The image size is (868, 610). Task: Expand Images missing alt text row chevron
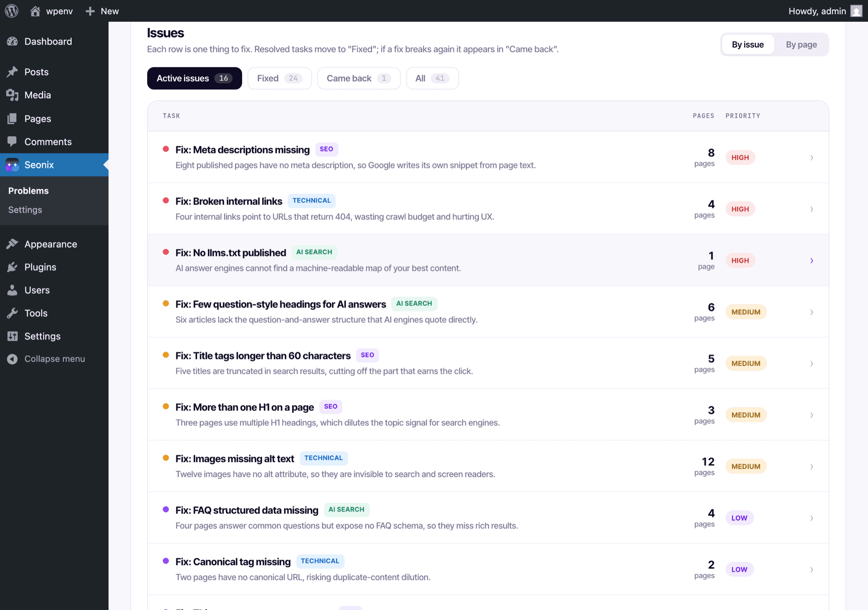(811, 466)
